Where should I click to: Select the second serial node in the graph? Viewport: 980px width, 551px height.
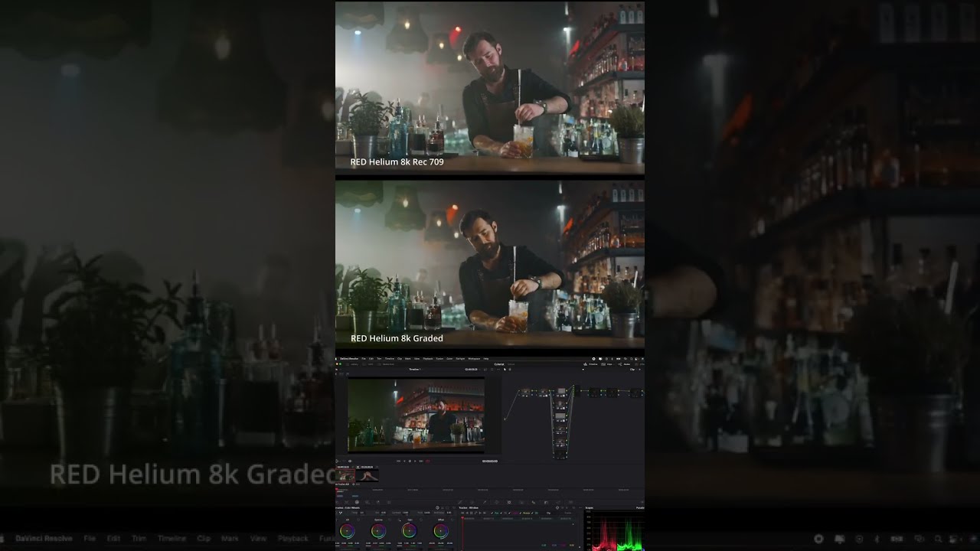click(x=544, y=393)
